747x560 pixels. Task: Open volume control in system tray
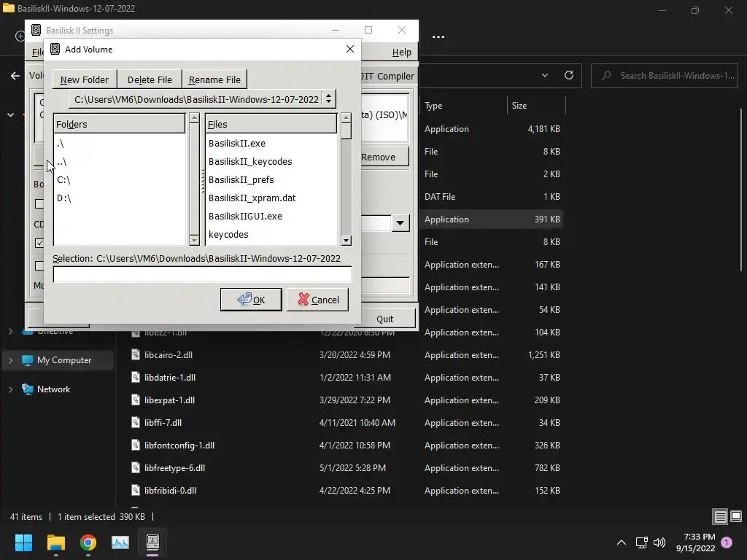coord(659,542)
